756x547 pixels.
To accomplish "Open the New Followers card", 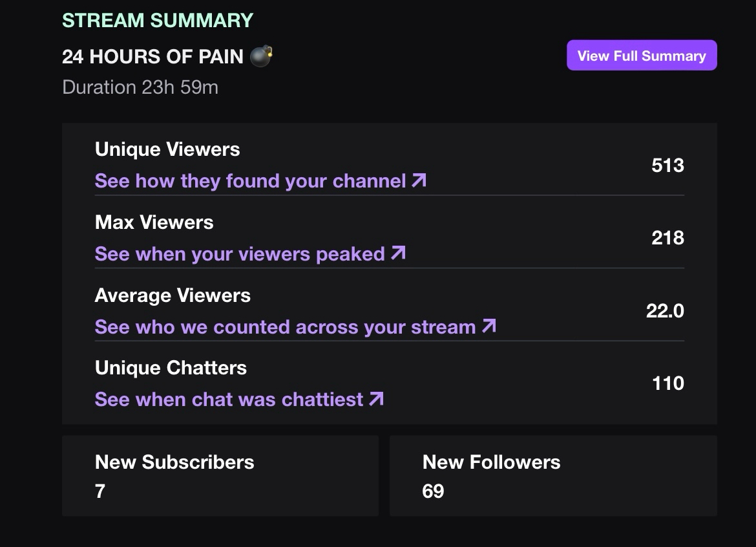I will pyautogui.click(x=553, y=476).
